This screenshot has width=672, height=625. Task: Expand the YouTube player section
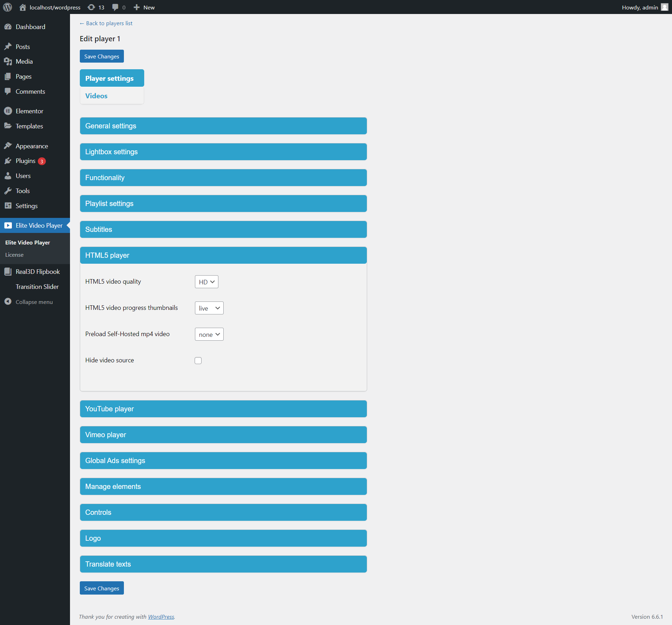223,409
